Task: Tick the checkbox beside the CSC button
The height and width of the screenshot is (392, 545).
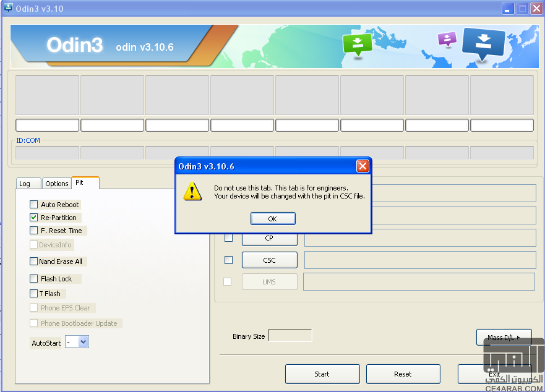Action: pyautogui.click(x=228, y=260)
